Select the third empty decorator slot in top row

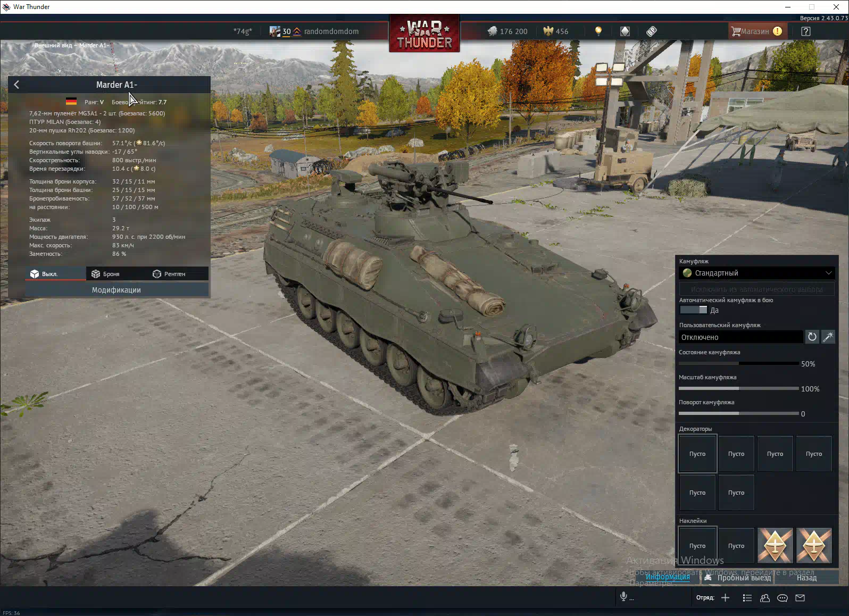(775, 454)
